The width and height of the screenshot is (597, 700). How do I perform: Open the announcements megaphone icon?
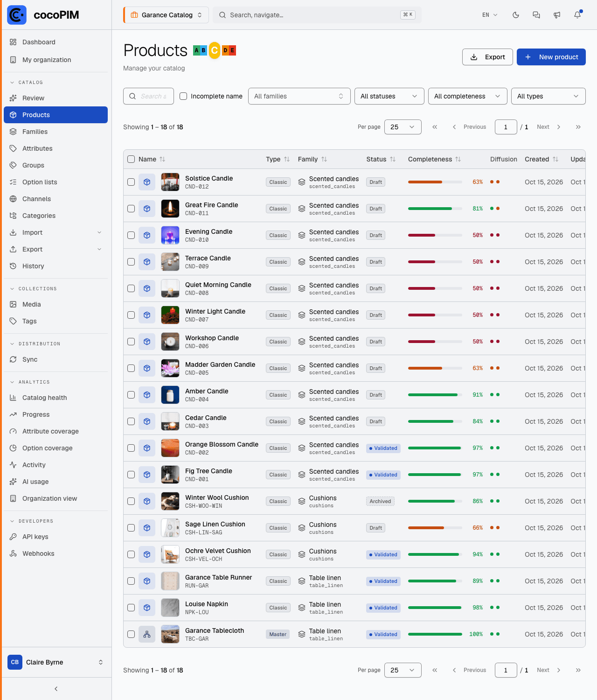[557, 15]
